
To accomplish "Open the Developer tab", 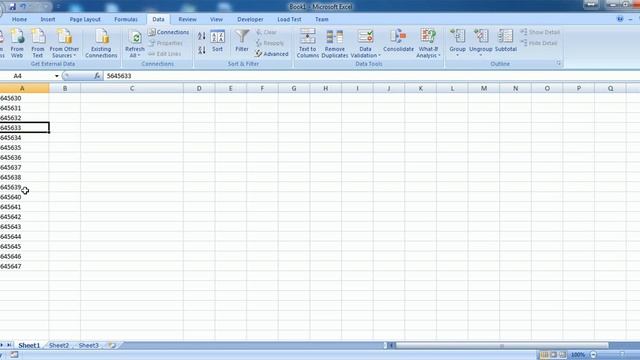I will click(250, 19).
